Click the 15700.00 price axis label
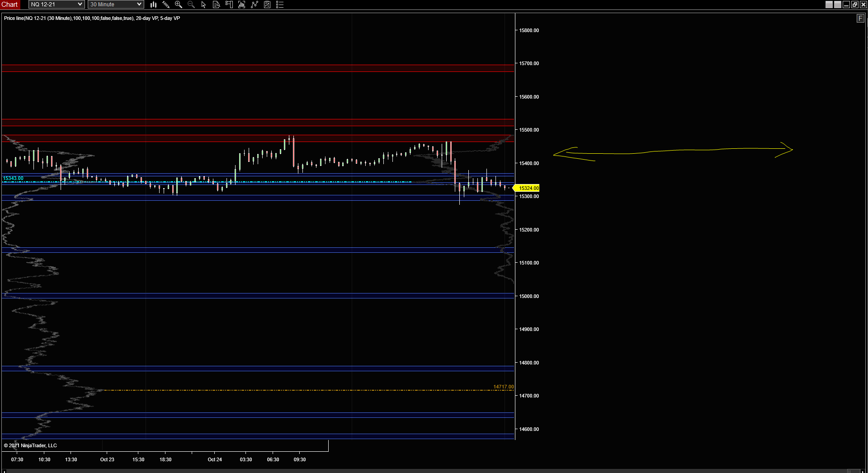868x473 pixels. tap(529, 63)
